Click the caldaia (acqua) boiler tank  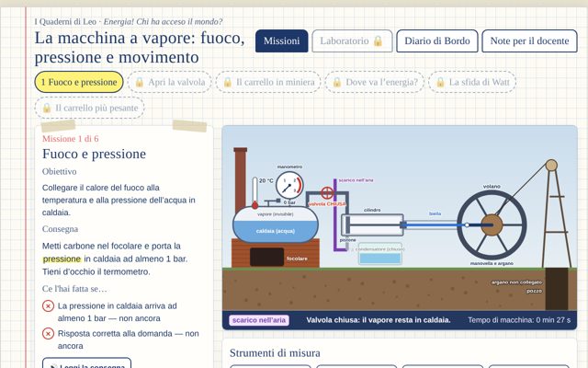[276, 224]
